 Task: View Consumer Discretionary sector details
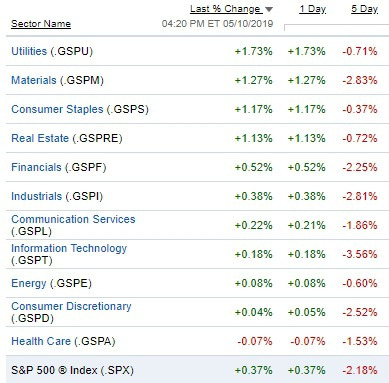click(71, 306)
